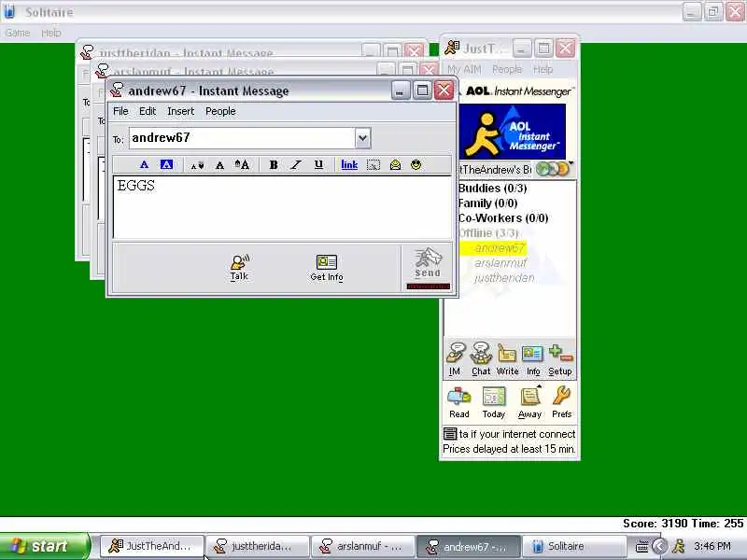This screenshot has width=747, height=560.
Task: Open Solitaire's Help menu
Action: (51, 33)
